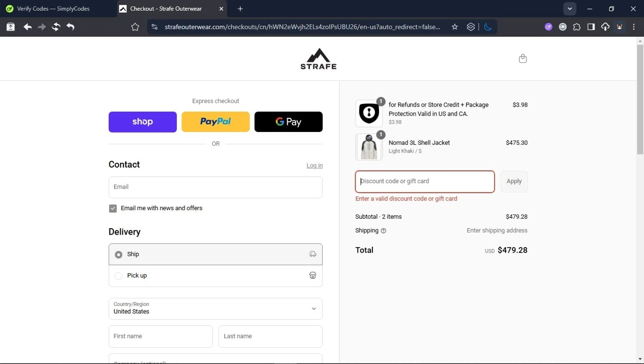This screenshot has height=364, width=644.
Task: Select the Checkout - Strafe Outerwear tab
Action: (172, 9)
